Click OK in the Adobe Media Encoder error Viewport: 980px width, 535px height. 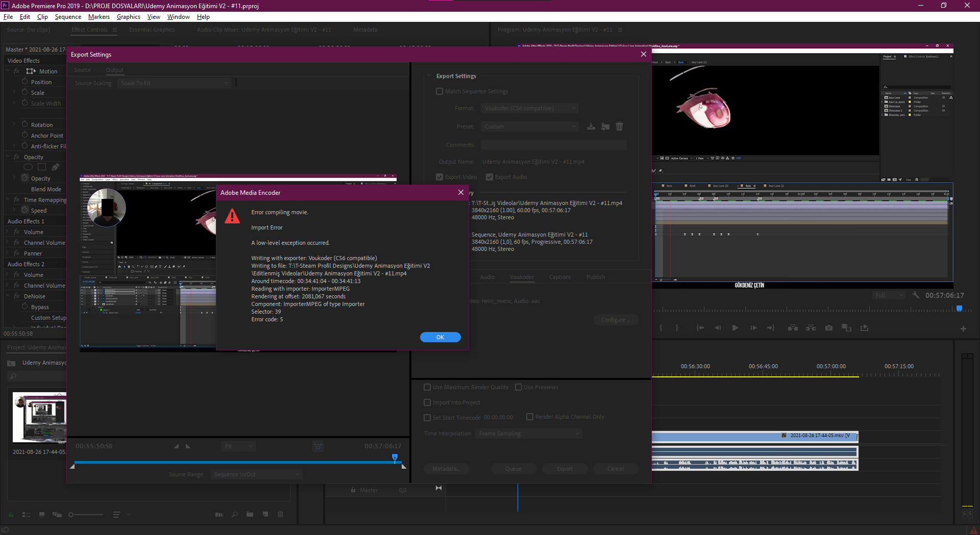(x=440, y=337)
